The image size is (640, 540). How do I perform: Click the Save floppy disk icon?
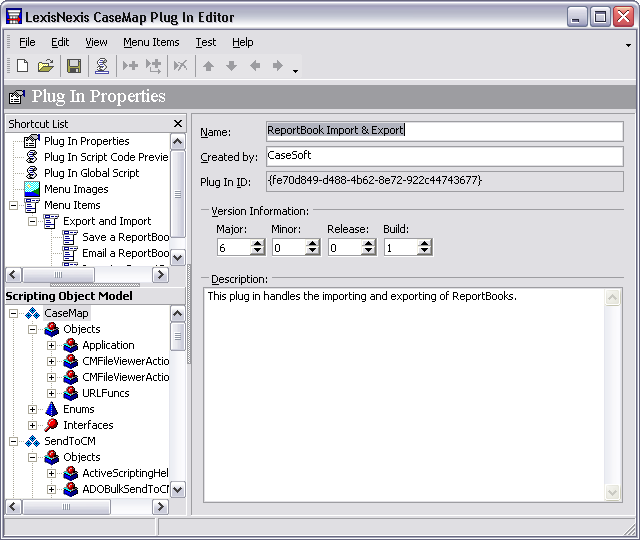(74, 66)
